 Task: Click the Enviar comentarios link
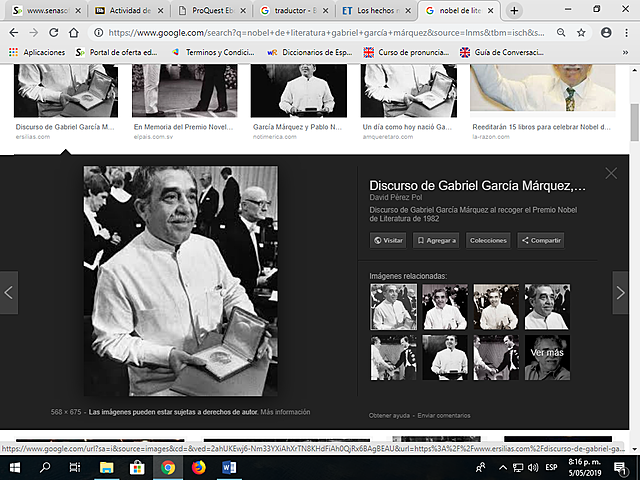click(x=444, y=416)
